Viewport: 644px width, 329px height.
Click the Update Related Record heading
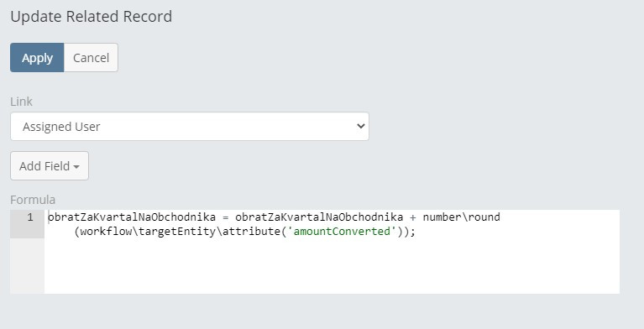coord(92,17)
